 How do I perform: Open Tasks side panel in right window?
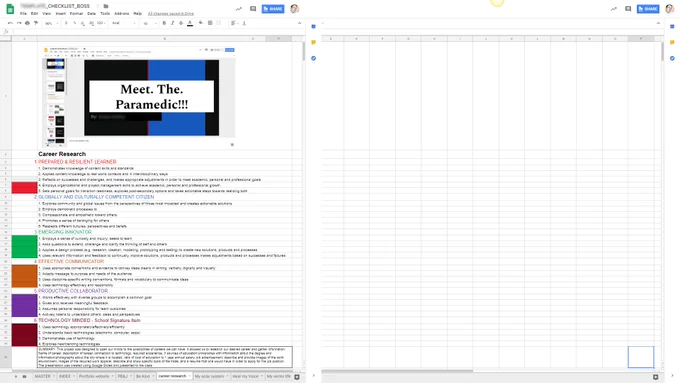coord(672,58)
